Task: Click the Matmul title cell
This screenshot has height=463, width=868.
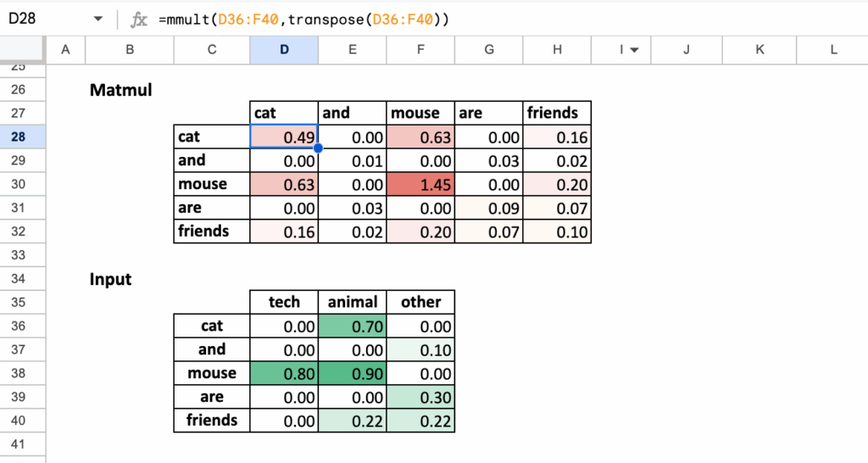Action: tap(121, 89)
